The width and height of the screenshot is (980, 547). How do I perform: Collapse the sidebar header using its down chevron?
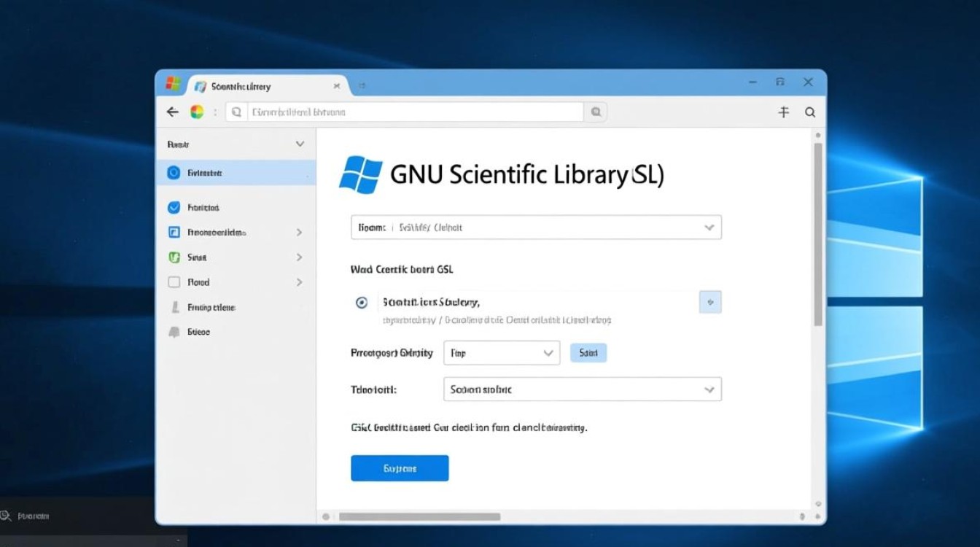coord(300,144)
